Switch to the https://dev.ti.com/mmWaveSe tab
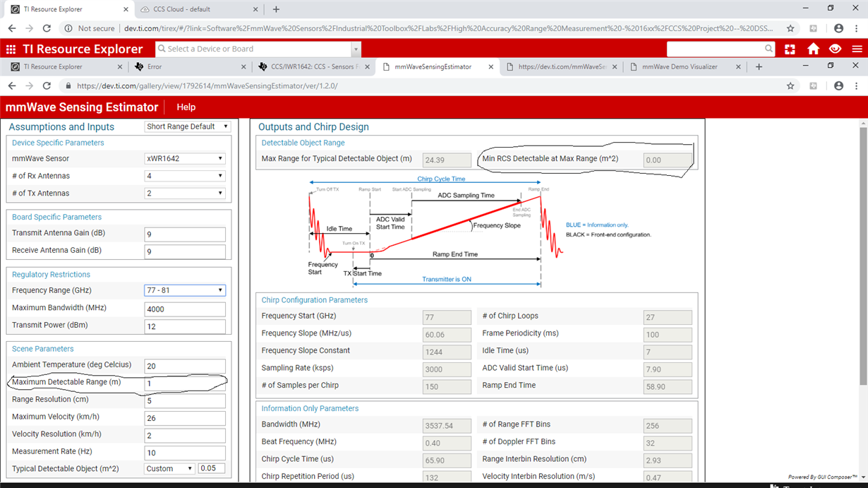Image resolution: width=868 pixels, height=488 pixels. coord(561,66)
